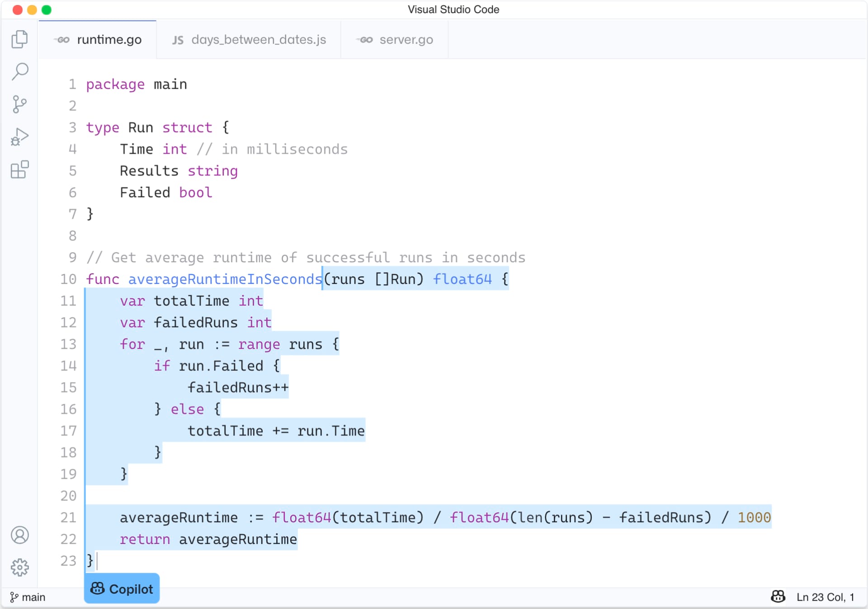Select the runtime.go tab
This screenshot has width=868, height=609.
pos(109,39)
